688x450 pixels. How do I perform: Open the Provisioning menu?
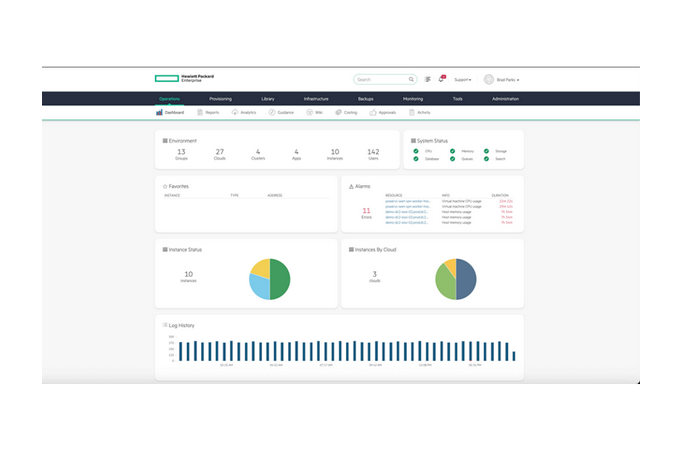coord(220,99)
